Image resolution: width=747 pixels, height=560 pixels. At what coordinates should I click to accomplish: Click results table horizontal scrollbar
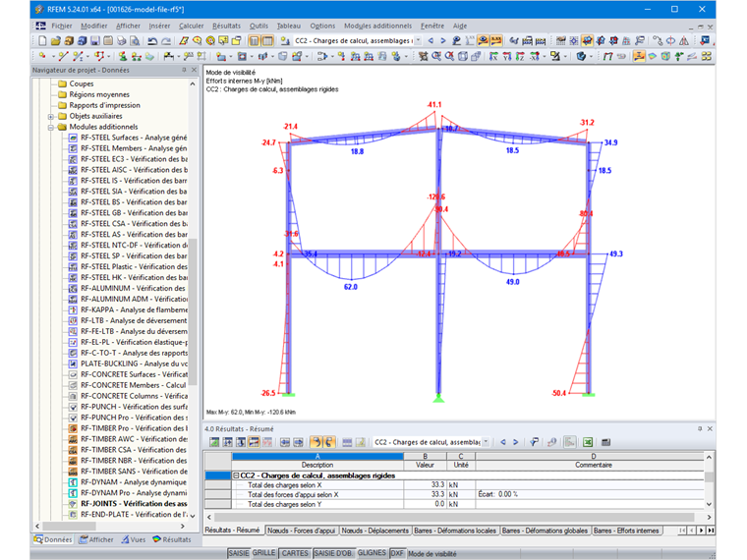pos(454,517)
